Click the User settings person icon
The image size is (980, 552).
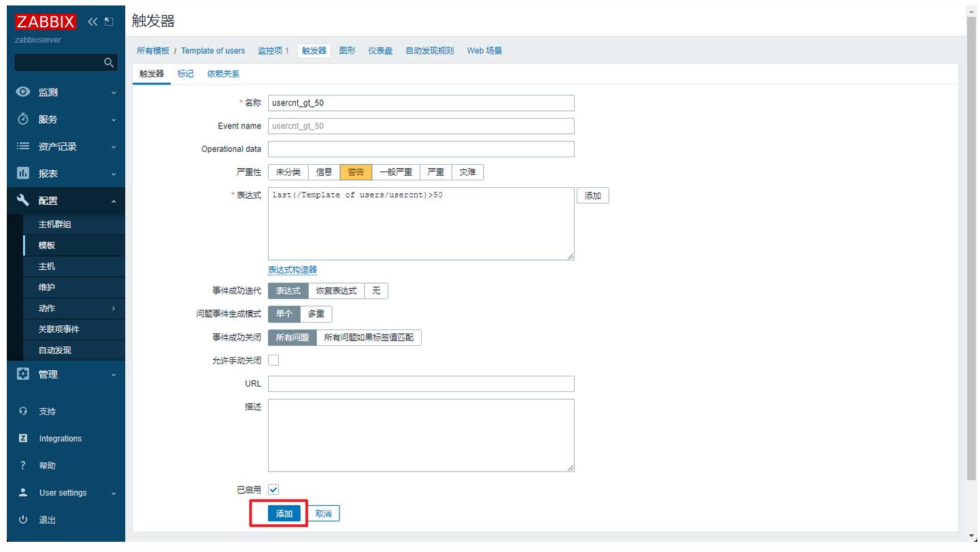point(23,492)
